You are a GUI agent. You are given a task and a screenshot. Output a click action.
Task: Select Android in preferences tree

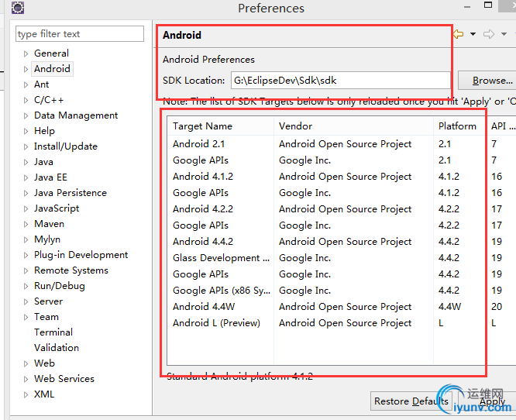52,69
